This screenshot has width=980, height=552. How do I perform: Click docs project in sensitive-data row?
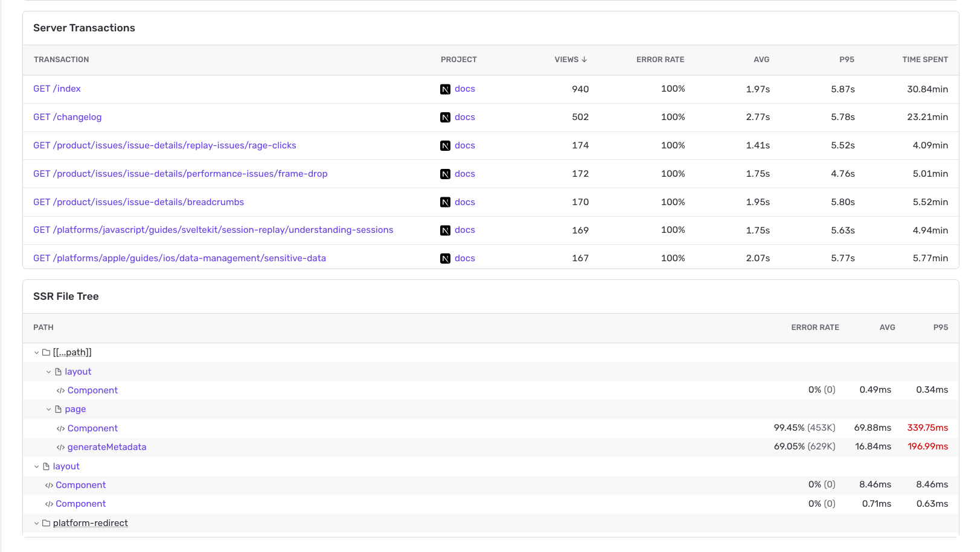[465, 258]
